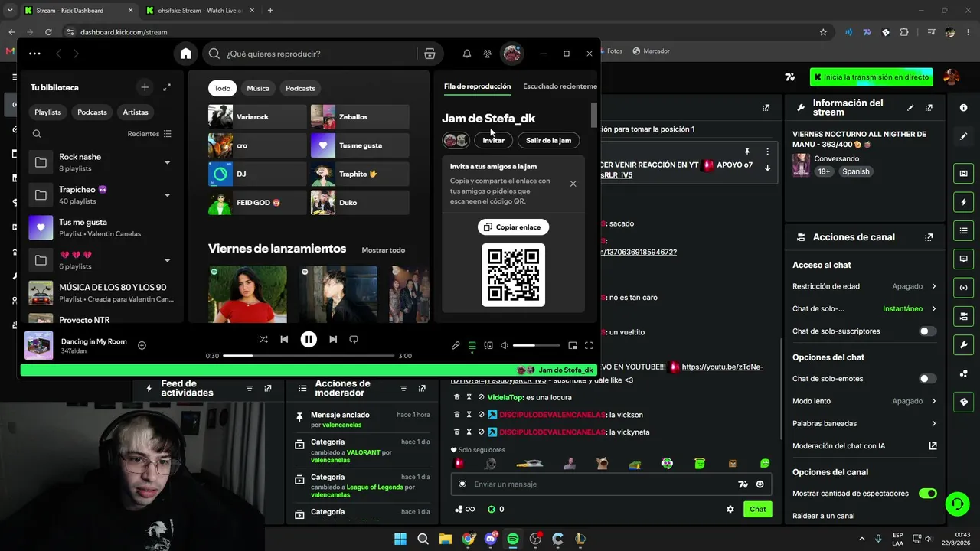Go to the previous Spotify track
Screen dimensions: 980x551
coord(284,339)
